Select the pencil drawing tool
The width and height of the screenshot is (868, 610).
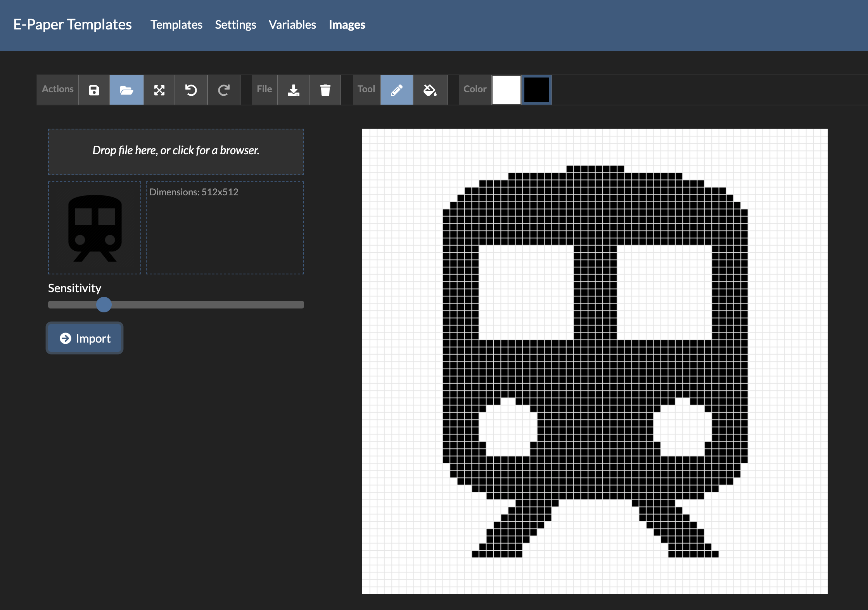click(396, 90)
